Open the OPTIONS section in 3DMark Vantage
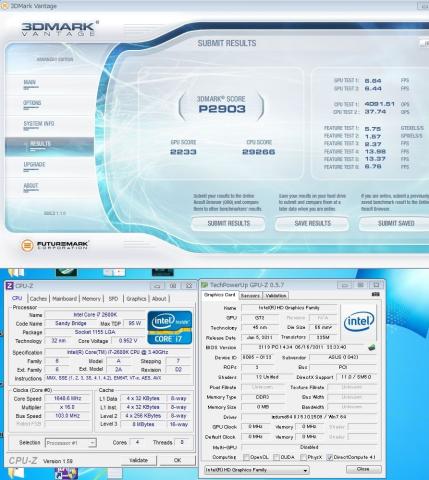Image resolution: width=429 pixels, height=480 pixels. (x=32, y=103)
